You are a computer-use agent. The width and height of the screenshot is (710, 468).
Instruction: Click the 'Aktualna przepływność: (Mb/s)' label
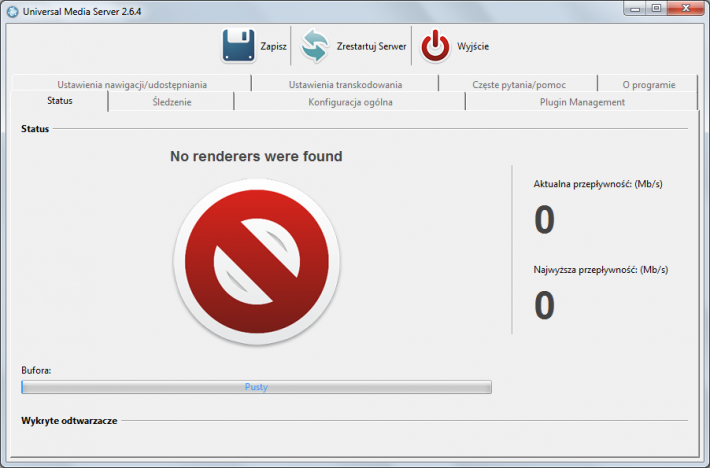click(x=598, y=184)
